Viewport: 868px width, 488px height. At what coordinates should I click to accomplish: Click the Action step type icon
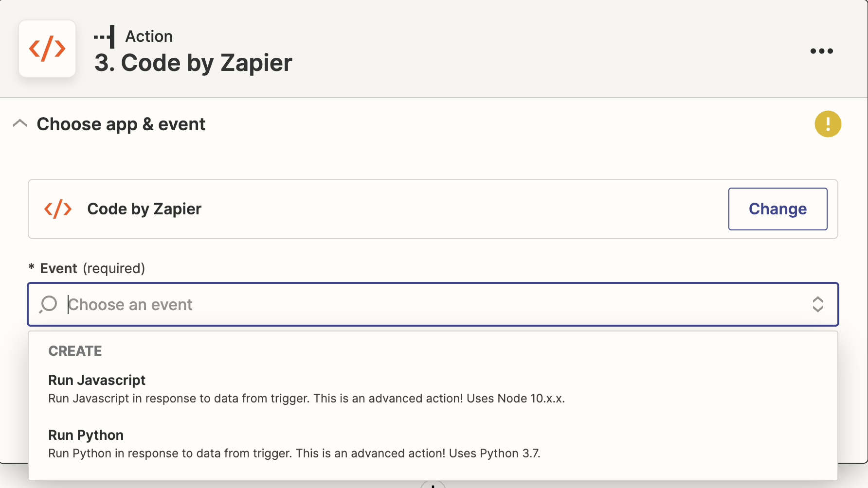pos(105,37)
